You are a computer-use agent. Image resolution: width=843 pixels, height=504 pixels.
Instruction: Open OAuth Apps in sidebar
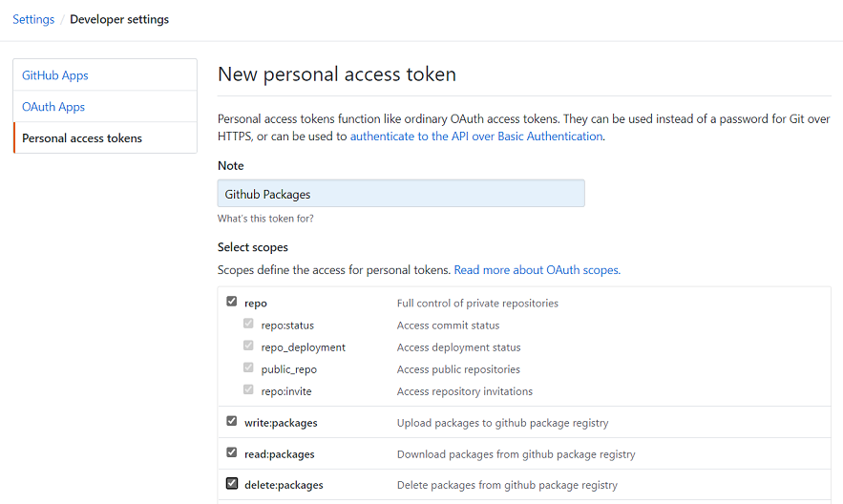coord(53,107)
